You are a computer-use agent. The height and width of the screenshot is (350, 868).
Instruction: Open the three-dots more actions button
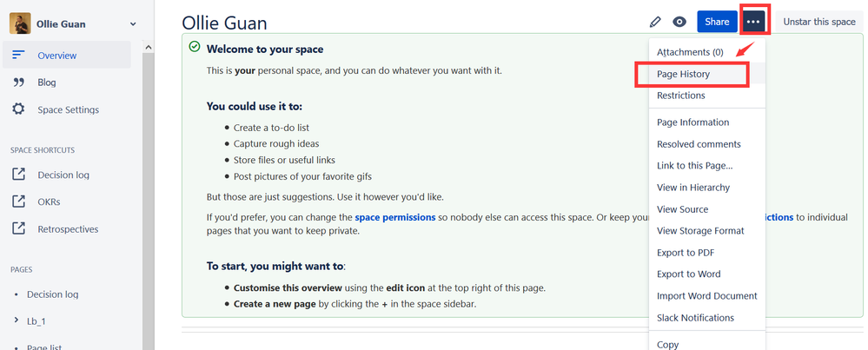pyautogui.click(x=752, y=22)
